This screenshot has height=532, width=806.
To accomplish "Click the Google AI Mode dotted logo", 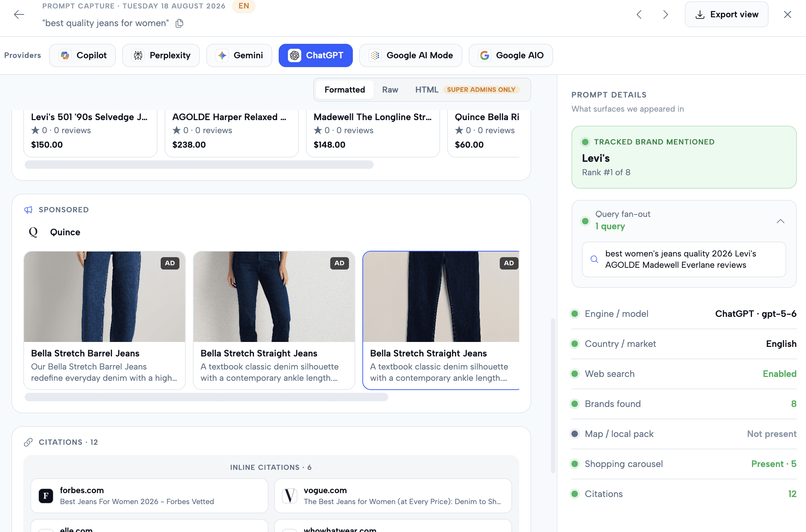I will [375, 55].
